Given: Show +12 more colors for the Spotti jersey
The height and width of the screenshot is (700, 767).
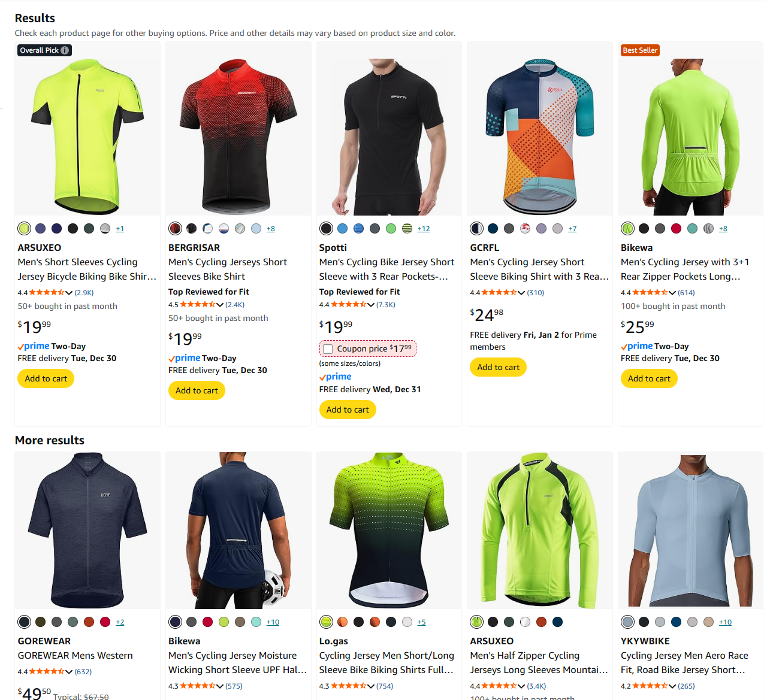Looking at the screenshot, I should (424, 229).
